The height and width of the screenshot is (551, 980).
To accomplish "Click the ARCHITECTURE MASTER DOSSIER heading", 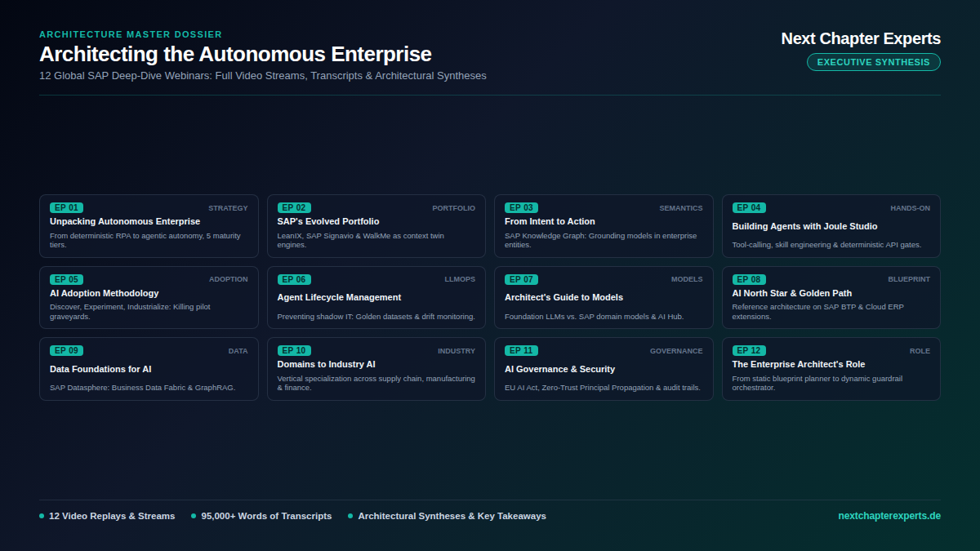I will pos(131,34).
